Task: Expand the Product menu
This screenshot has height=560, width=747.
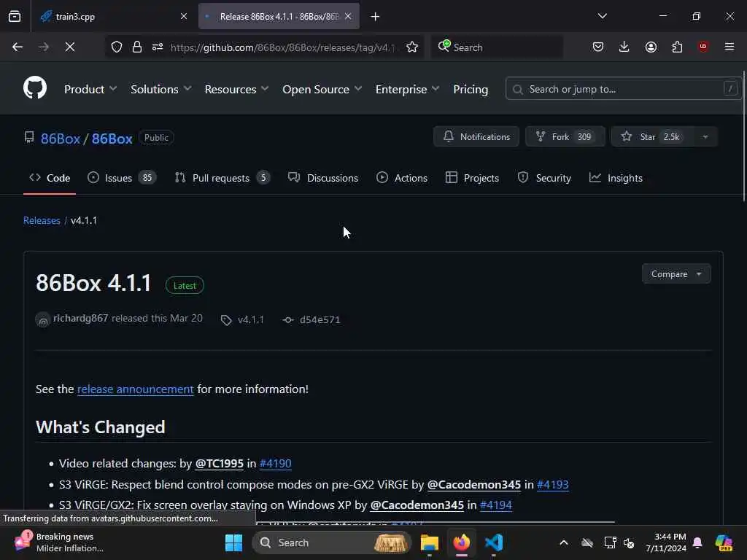Action: point(90,89)
